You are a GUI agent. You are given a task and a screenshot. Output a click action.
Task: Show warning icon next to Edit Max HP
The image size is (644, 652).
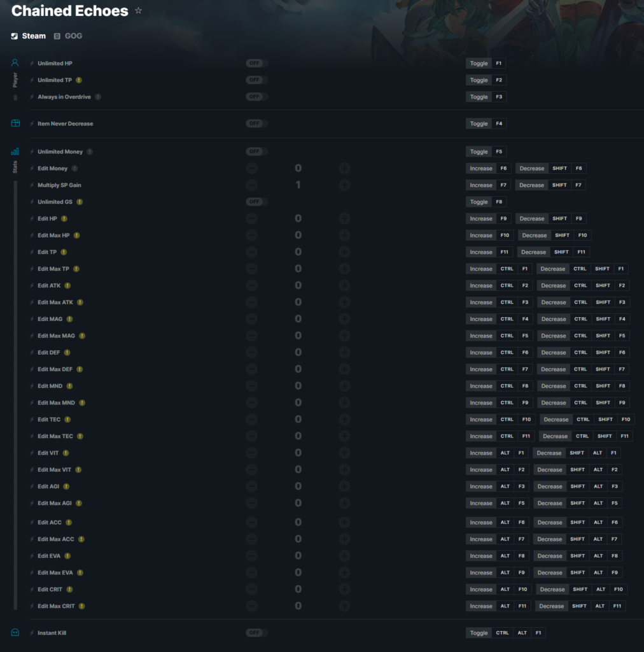tap(77, 236)
